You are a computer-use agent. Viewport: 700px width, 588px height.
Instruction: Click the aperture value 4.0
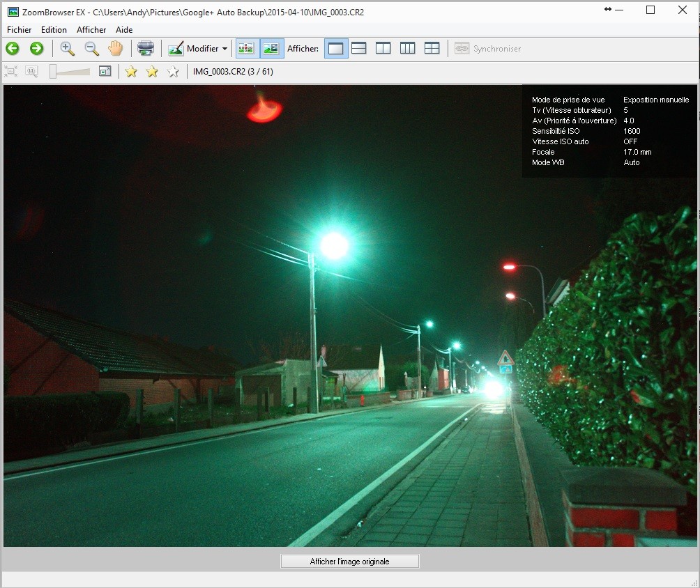(629, 121)
